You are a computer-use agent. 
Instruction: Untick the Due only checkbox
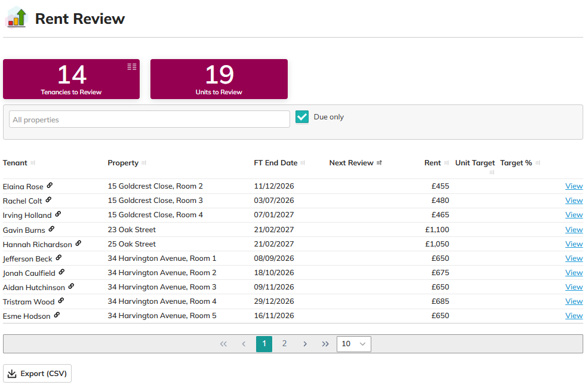point(302,117)
